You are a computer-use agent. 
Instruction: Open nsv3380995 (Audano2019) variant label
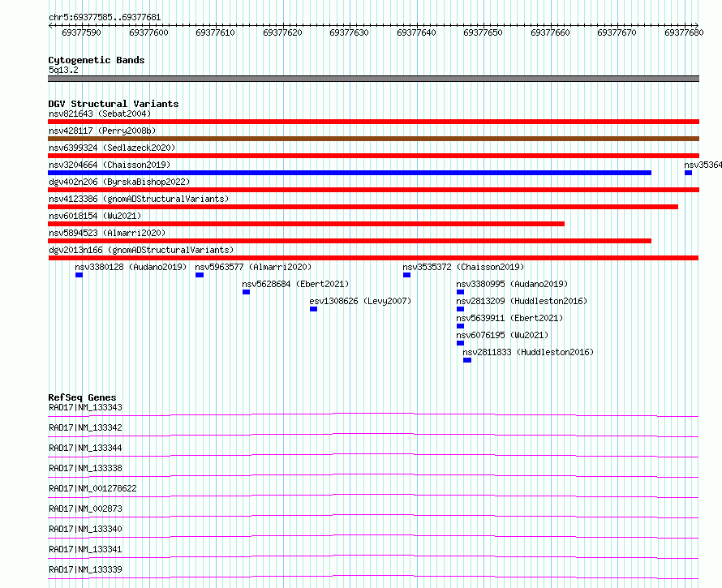point(512,284)
